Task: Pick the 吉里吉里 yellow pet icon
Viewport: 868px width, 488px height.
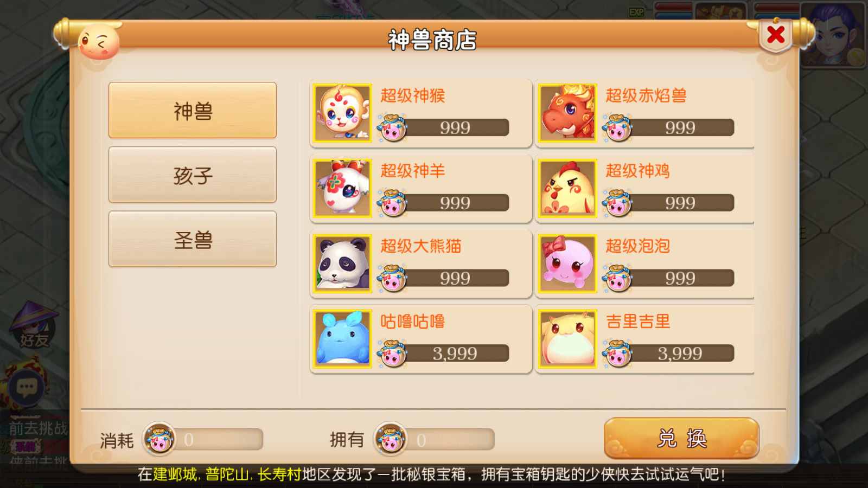Action: (567, 339)
